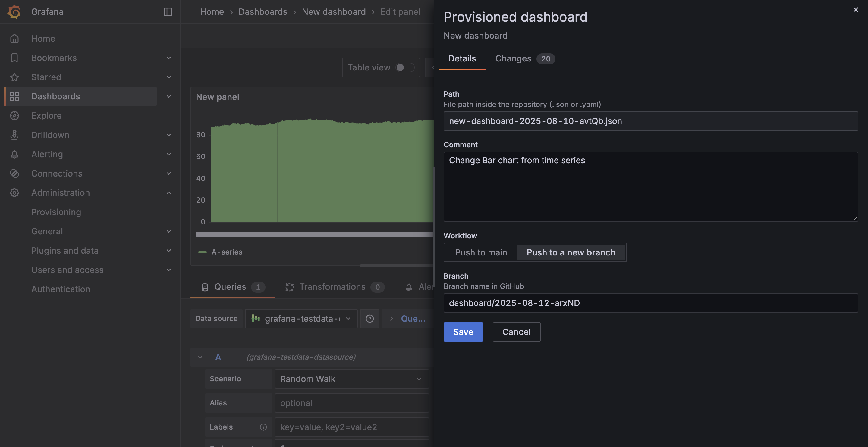Expand the Drilldown section chevron

point(169,135)
